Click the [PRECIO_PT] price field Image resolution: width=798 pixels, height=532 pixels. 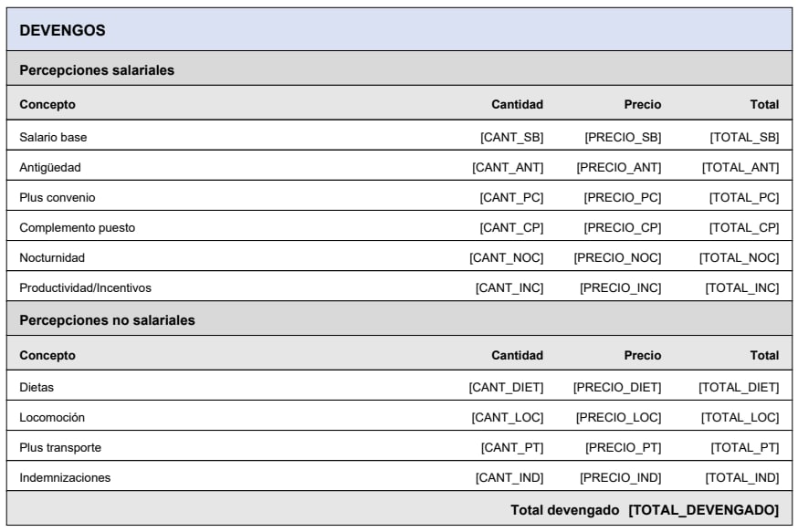click(623, 447)
